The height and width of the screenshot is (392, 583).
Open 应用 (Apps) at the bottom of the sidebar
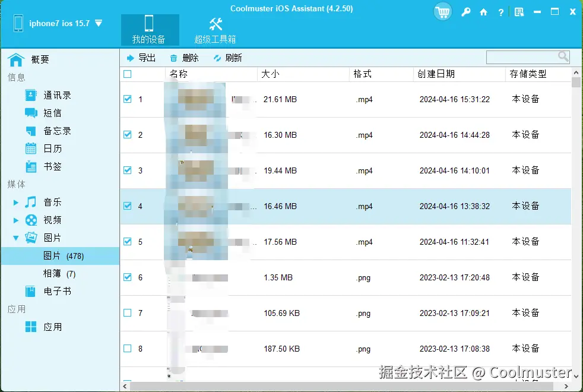coord(52,326)
